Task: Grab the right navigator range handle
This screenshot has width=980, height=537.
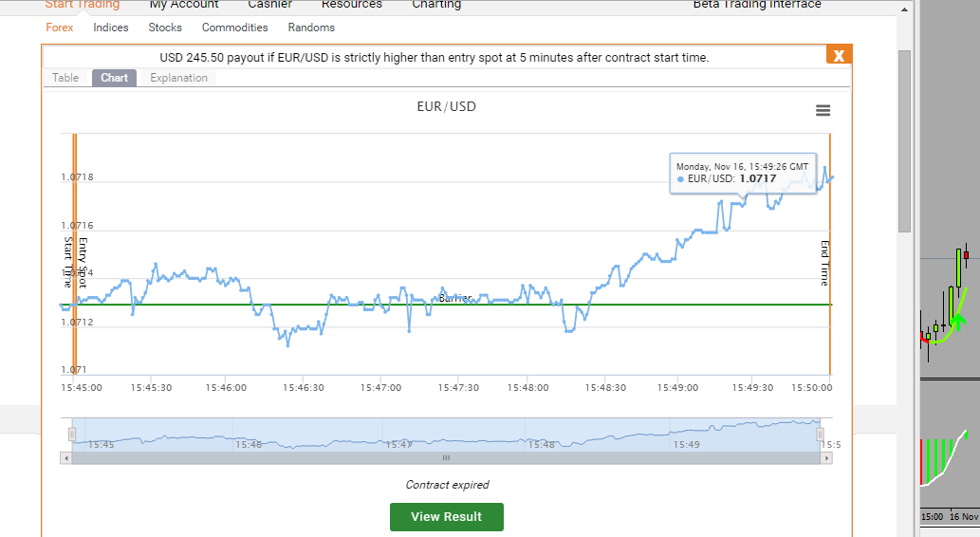Action: [x=820, y=435]
